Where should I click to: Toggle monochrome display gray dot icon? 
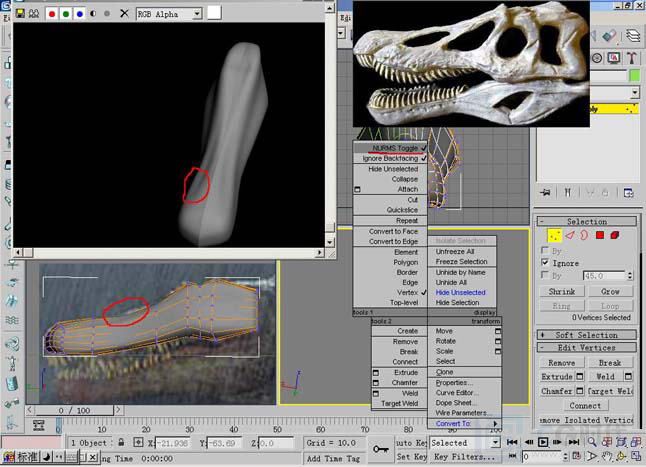tap(107, 14)
